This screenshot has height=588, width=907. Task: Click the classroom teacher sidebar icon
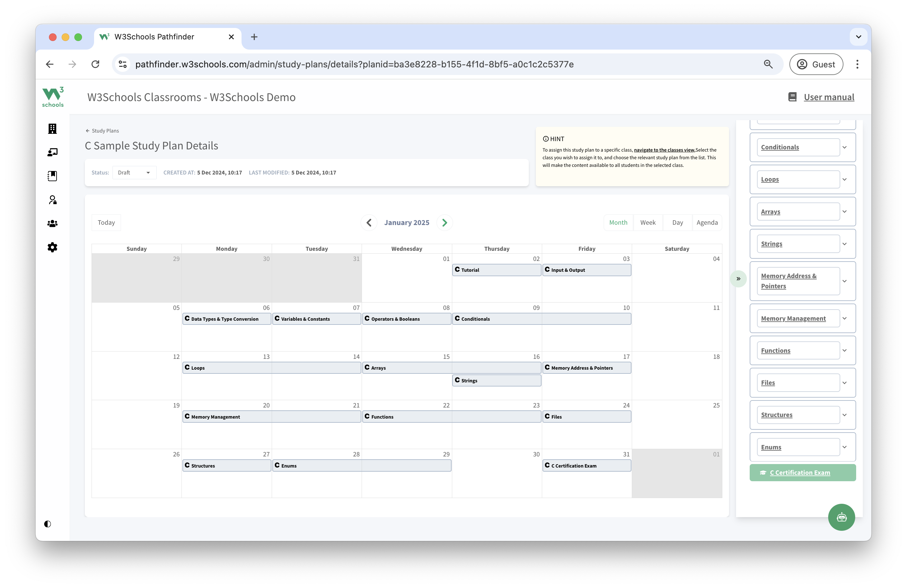tap(52, 153)
